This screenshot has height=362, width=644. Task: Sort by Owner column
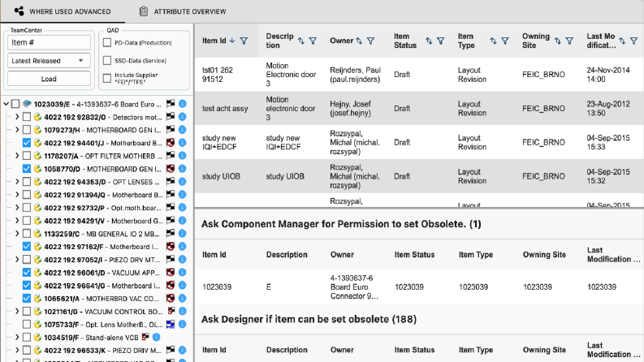(x=359, y=41)
